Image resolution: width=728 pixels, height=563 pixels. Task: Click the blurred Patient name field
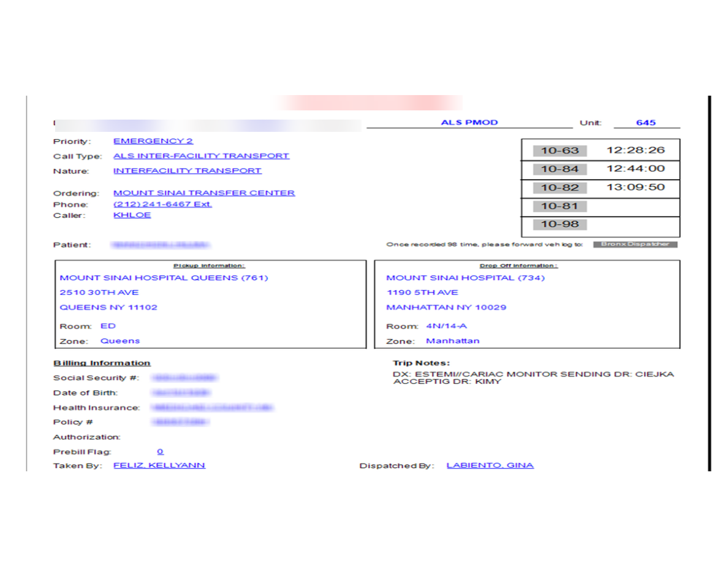[161, 245]
